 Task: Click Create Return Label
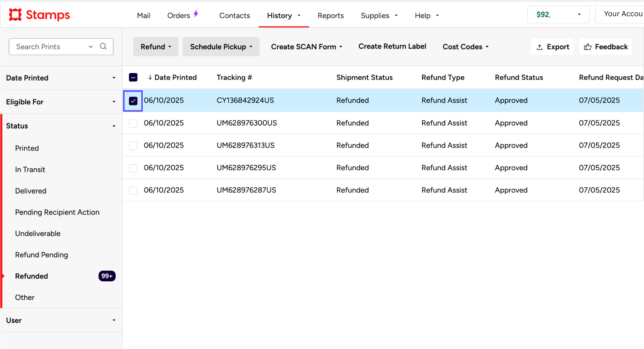392,46
